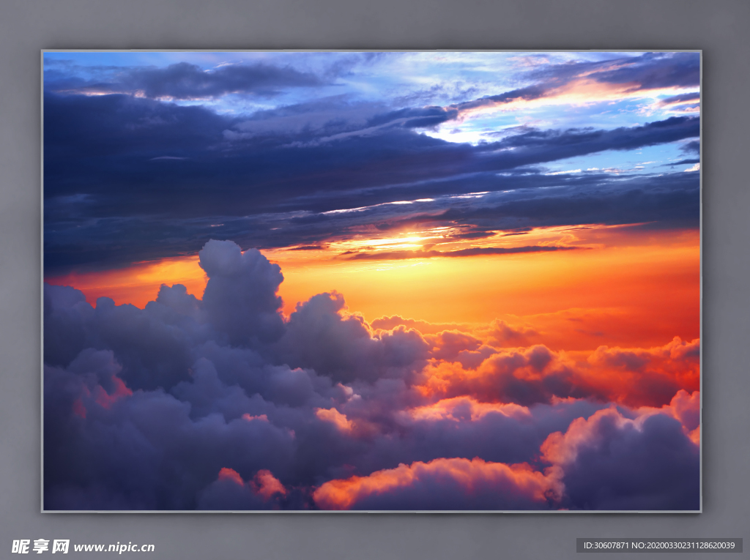This screenshot has width=750, height=560.
Task: Click the bottom-left corner of the photo frame
Action: coord(43,510)
